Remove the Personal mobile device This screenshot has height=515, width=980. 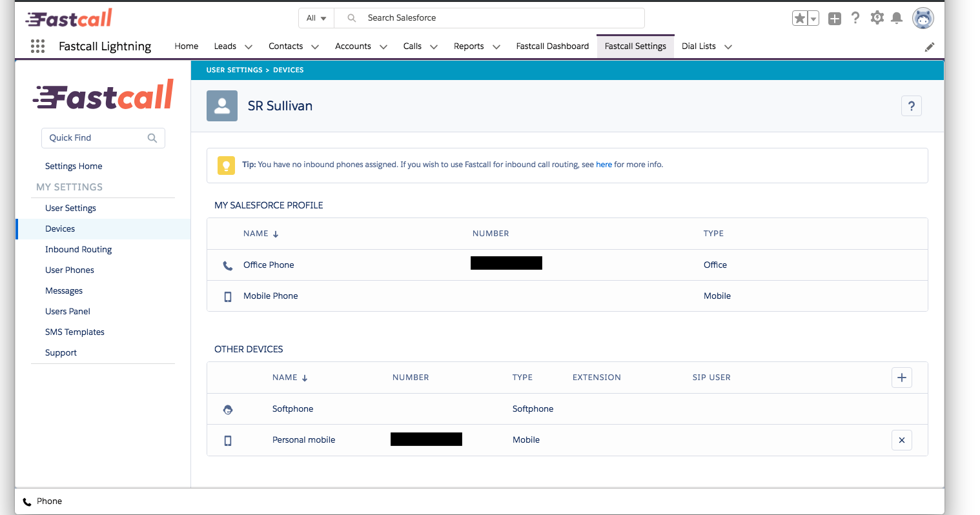point(901,440)
